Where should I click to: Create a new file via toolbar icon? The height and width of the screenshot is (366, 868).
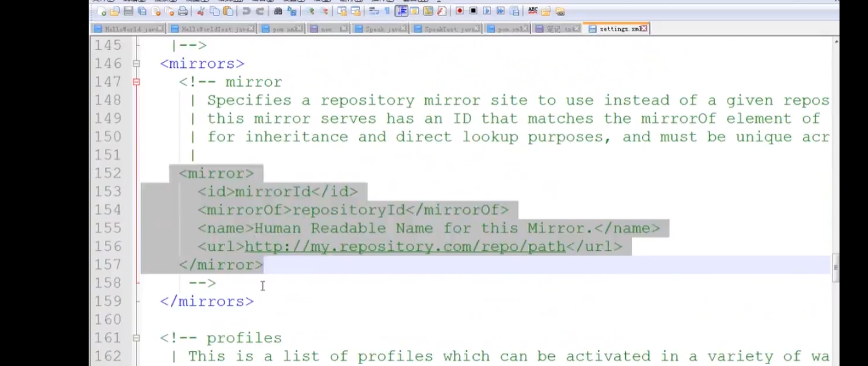coord(101,12)
